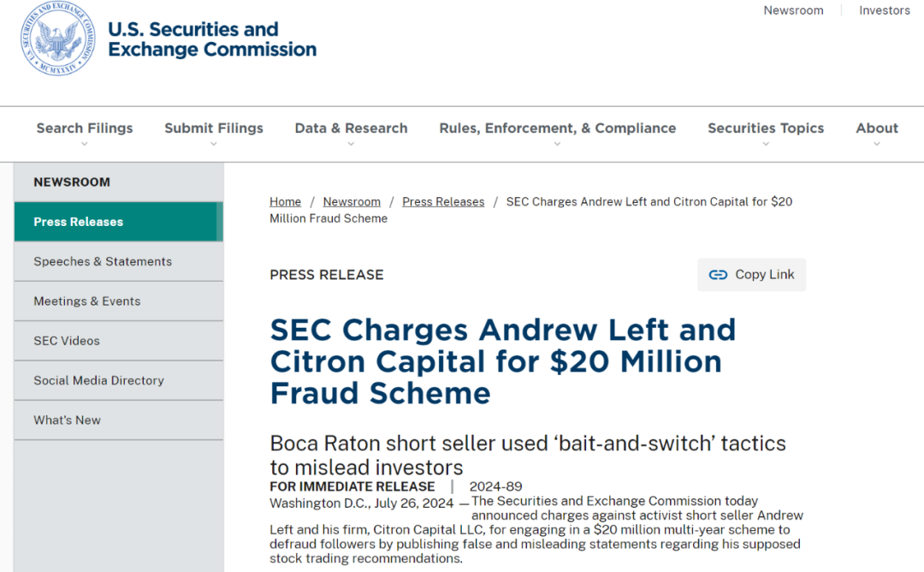Expand the Securities Topics menu
Screen dimensions: 924x572
click(766, 128)
